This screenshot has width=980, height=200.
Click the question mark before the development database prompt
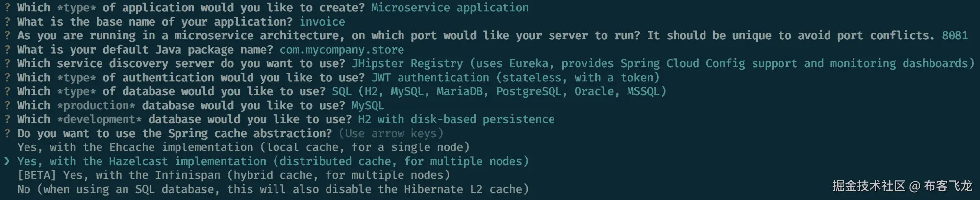(x=7, y=120)
